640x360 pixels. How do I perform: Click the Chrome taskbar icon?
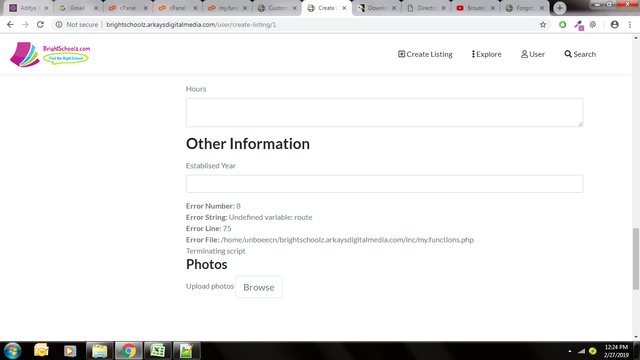pos(129,351)
